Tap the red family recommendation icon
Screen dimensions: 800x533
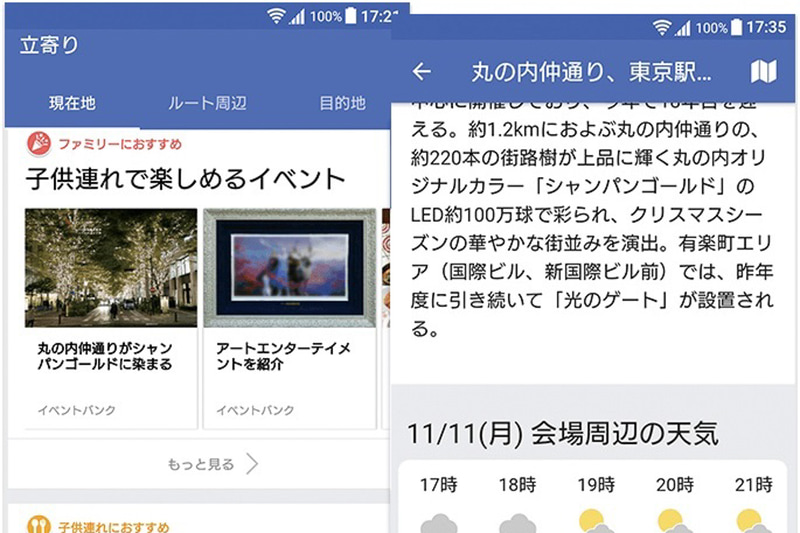coord(39,143)
